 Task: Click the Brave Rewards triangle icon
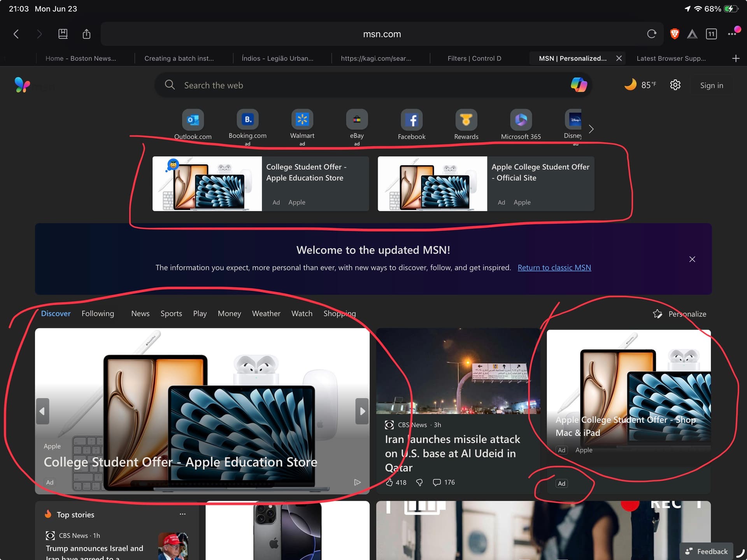[x=692, y=34]
